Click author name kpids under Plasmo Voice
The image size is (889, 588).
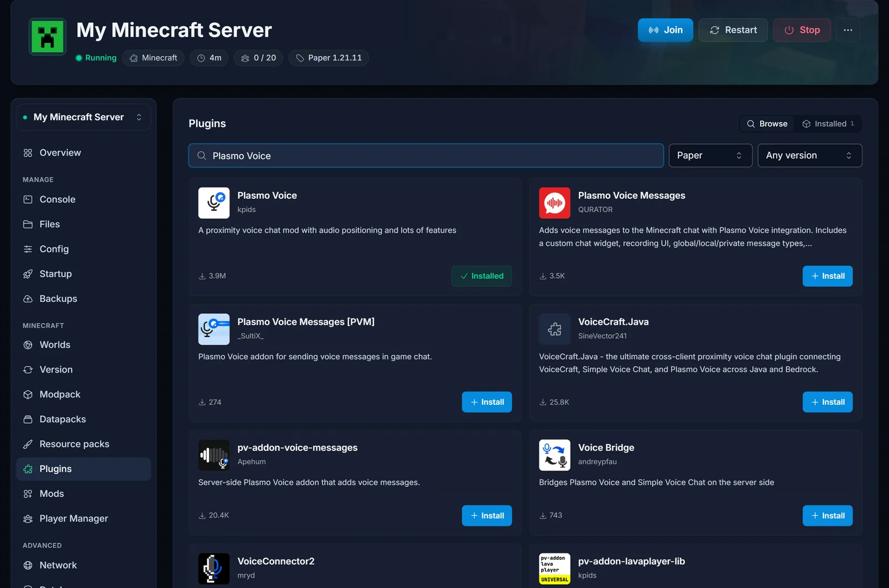click(247, 209)
